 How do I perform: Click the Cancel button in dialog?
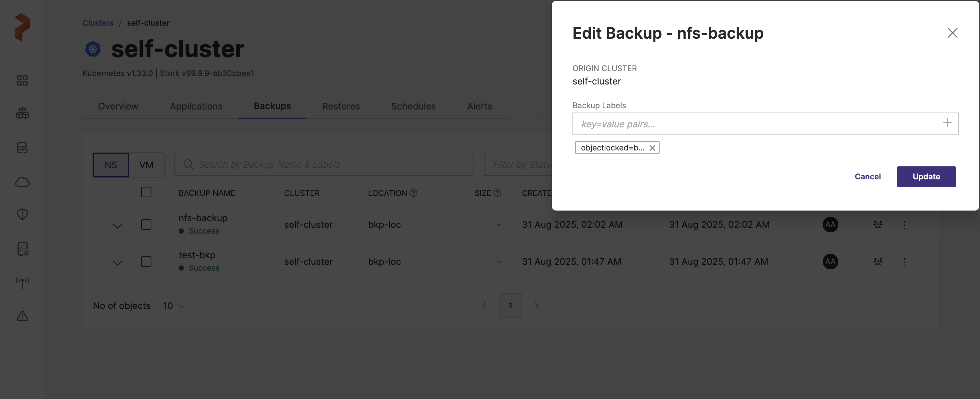pyautogui.click(x=867, y=176)
